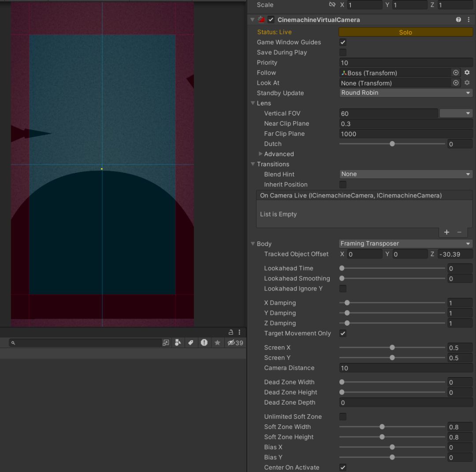Click the Follow field object picker icon
This screenshot has width=476, height=472.
(456, 73)
